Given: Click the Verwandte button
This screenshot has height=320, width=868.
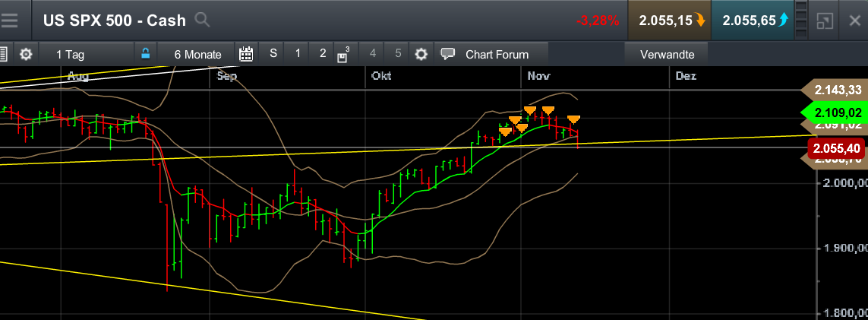Looking at the screenshot, I should coord(667,54).
